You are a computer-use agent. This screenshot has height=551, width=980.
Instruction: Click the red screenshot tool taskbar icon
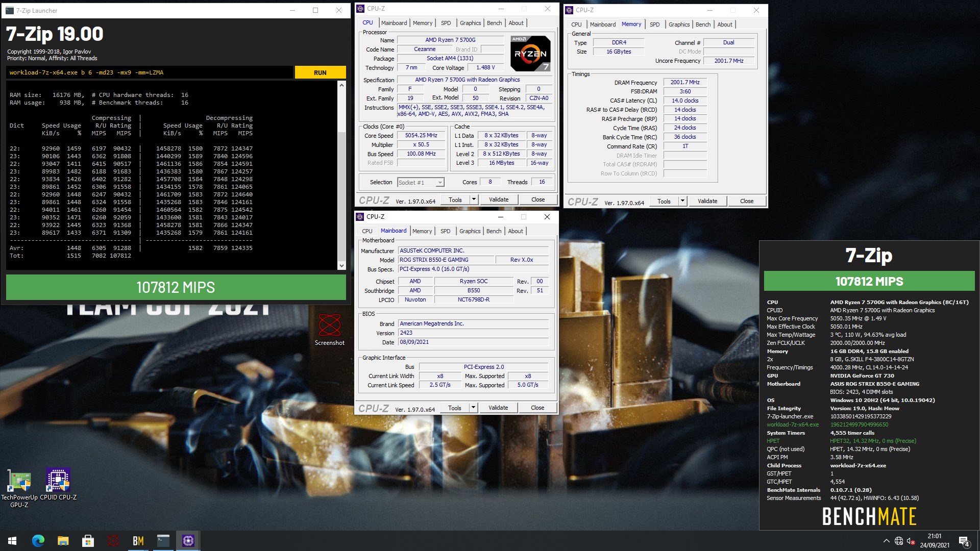pos(113,541)
